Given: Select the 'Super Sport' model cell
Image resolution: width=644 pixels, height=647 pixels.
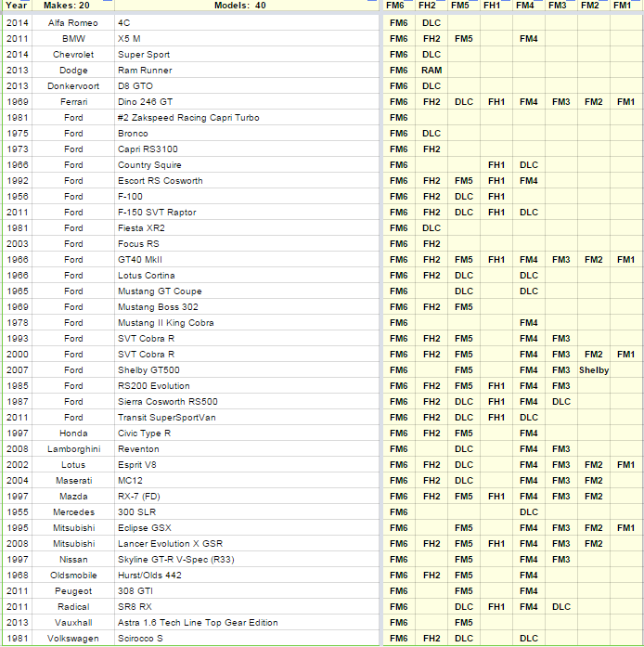Looking at the screenshot, I should pos(246,55).
